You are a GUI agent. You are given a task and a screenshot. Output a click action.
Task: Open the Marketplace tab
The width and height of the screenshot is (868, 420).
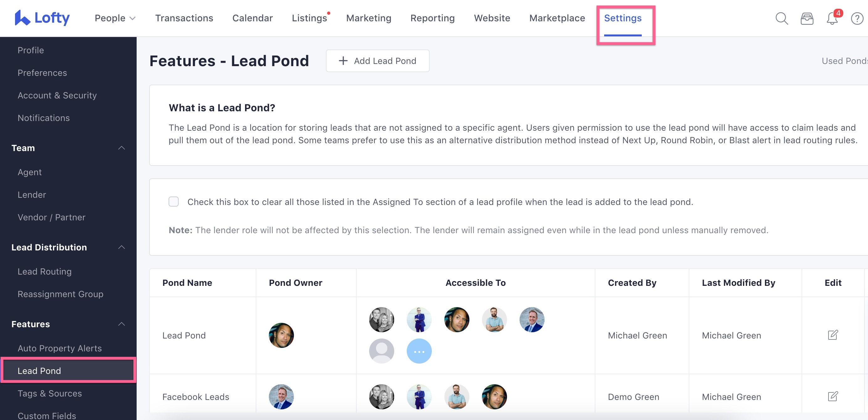(x=557, y=18)
